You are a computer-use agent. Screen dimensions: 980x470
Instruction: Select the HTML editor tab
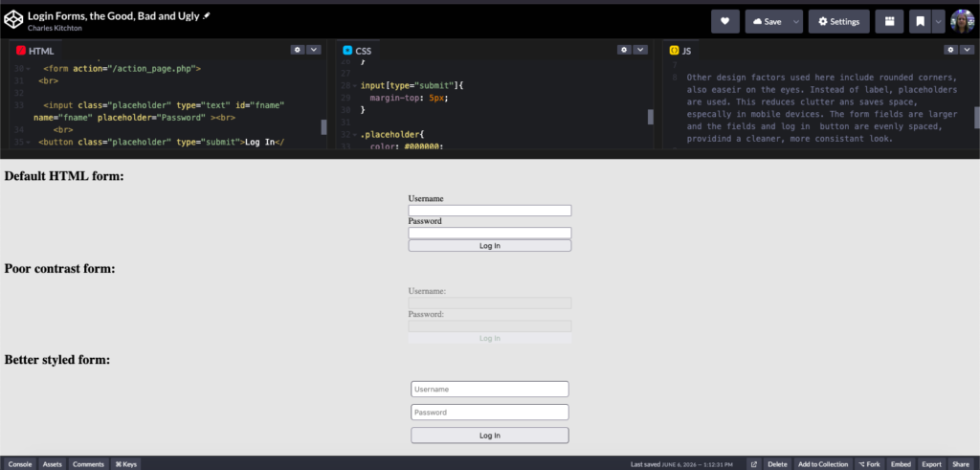35,51
